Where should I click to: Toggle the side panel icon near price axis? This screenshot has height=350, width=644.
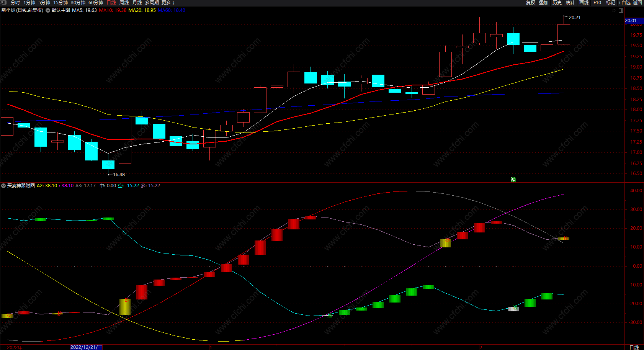coord(621,11)
